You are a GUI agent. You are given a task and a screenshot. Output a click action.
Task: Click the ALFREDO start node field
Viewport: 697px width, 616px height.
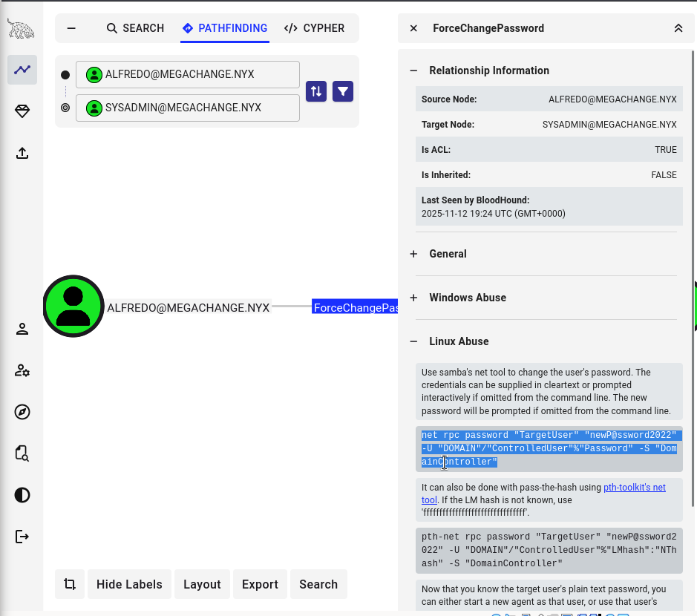[x=188, y=74]
